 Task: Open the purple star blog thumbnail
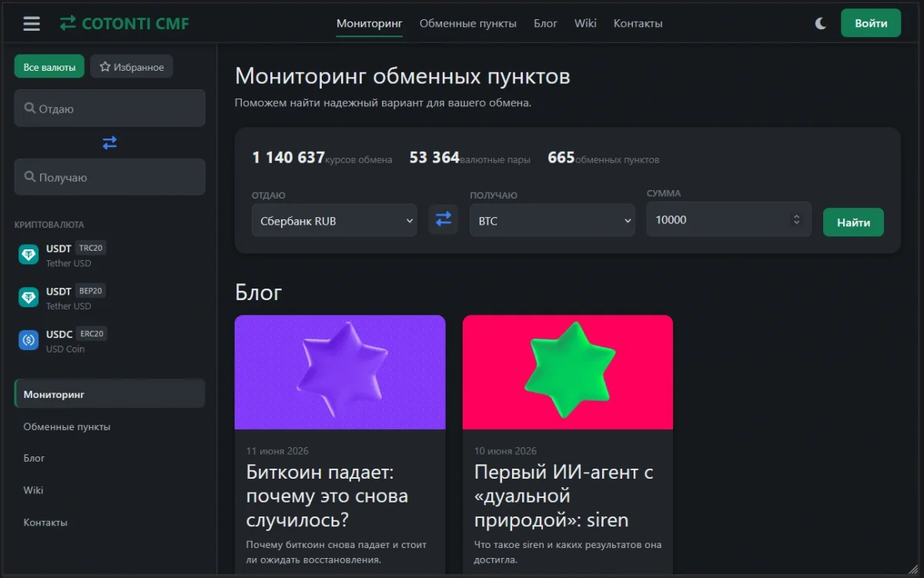point(340,373)
